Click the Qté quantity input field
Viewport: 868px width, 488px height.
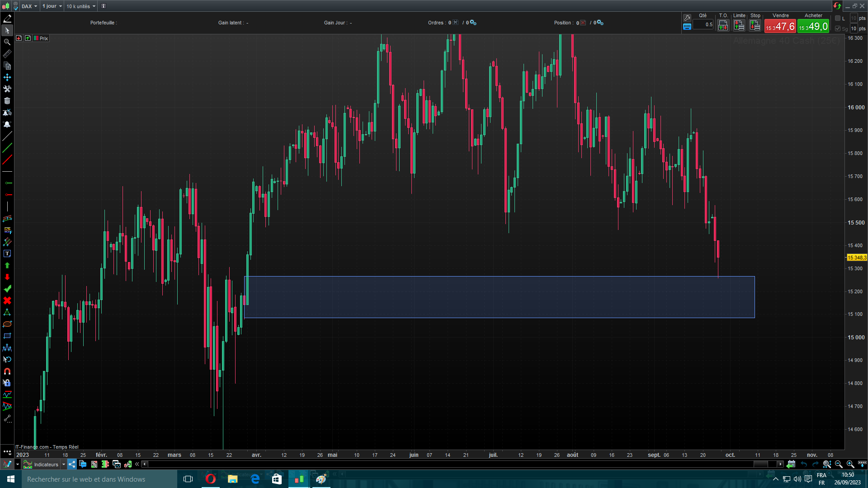[x=703, y=25]
